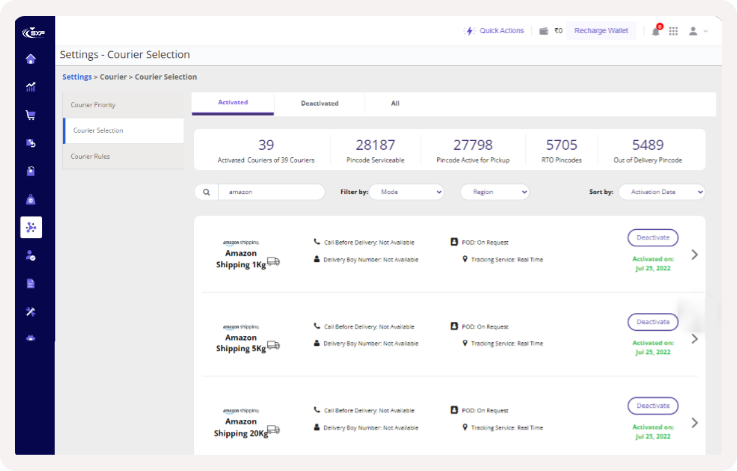
Task: Click the tracking pin icon in Shipping 1Kg row
Action: pyautogui.click(x=465, y=259)
